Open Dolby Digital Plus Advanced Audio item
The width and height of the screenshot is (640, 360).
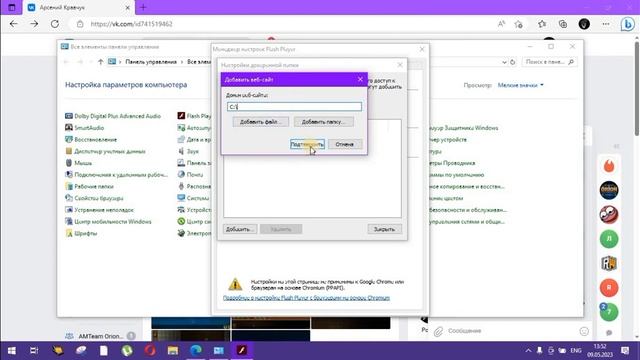click(113, 116)
